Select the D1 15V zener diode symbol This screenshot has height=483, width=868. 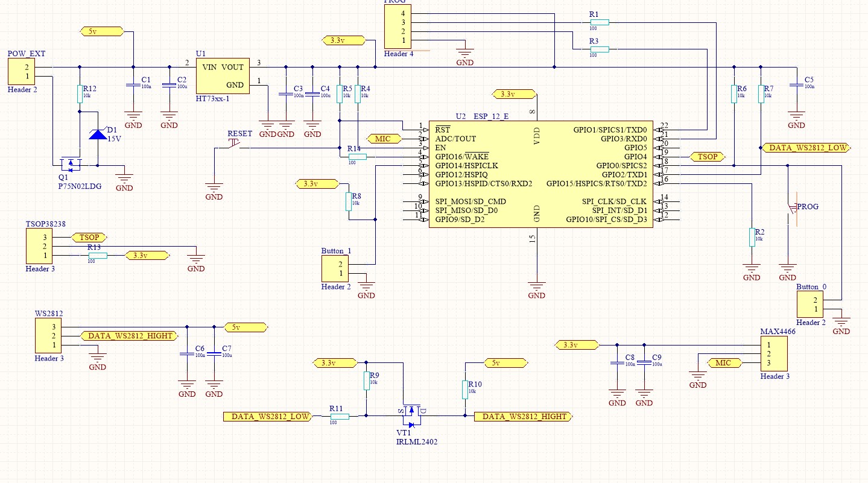97,134
